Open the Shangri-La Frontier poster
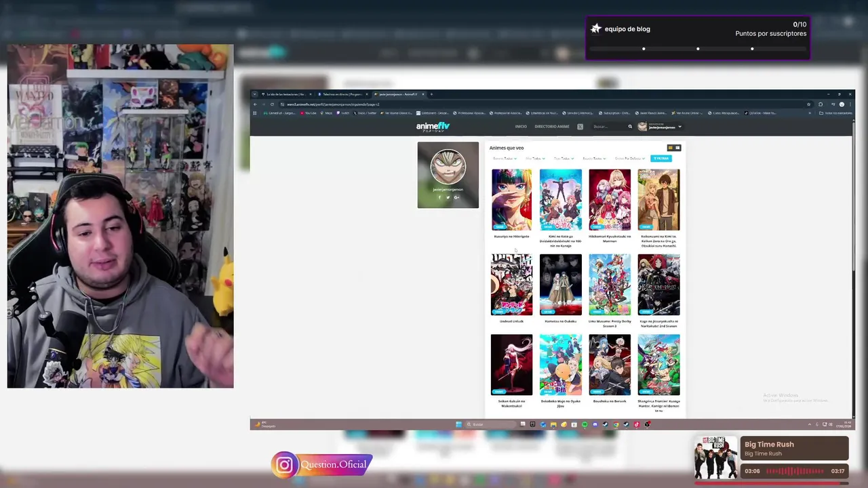The width and height of the screenshot is (868, 488). 658,365
